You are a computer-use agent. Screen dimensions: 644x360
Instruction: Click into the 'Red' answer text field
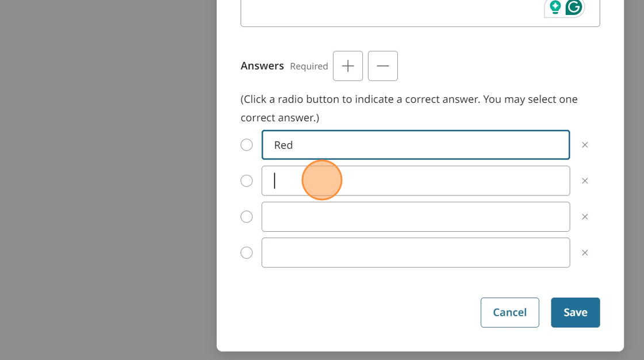[415, 145]
